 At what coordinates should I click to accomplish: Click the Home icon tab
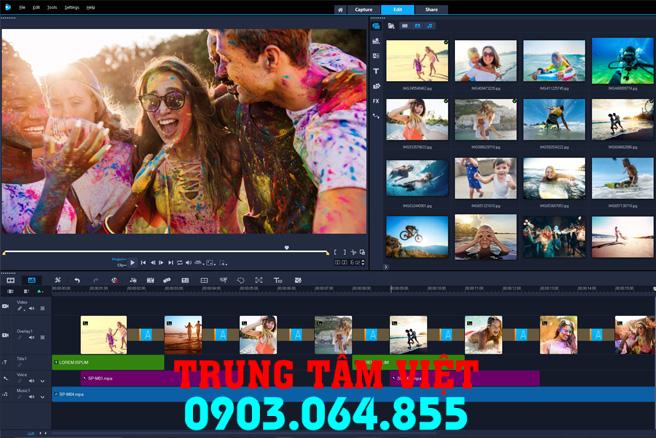point(341,9)
